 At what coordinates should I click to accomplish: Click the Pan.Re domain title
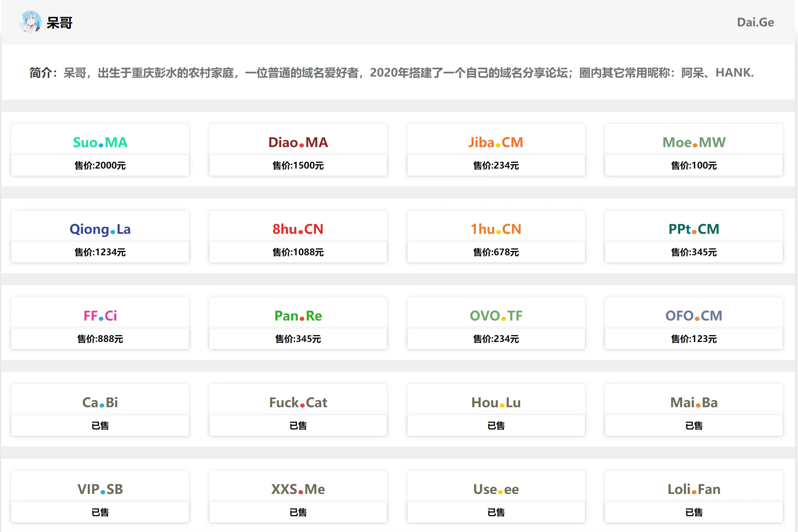(298, 316)
